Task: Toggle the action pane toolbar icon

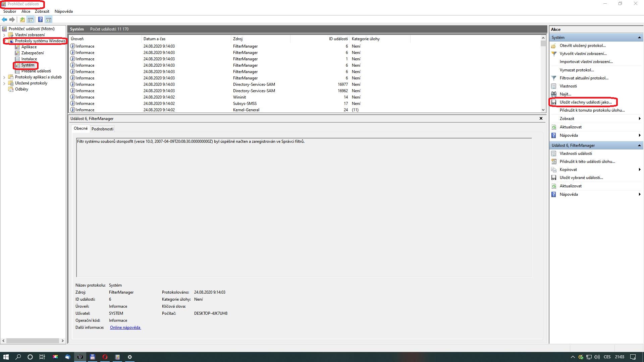Action: click(49, 19)
